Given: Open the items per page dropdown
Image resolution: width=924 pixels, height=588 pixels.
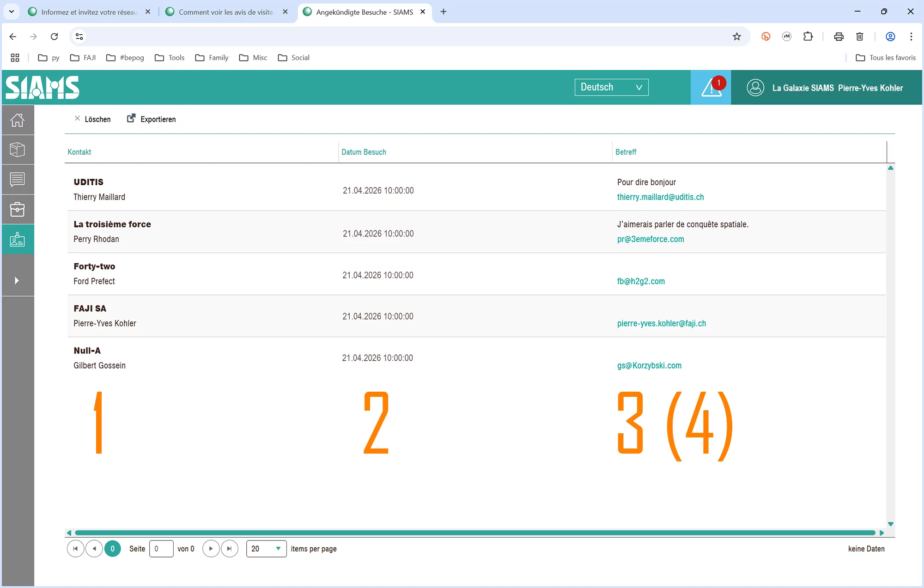Looking at the screenshot, I should pos(266,549).
